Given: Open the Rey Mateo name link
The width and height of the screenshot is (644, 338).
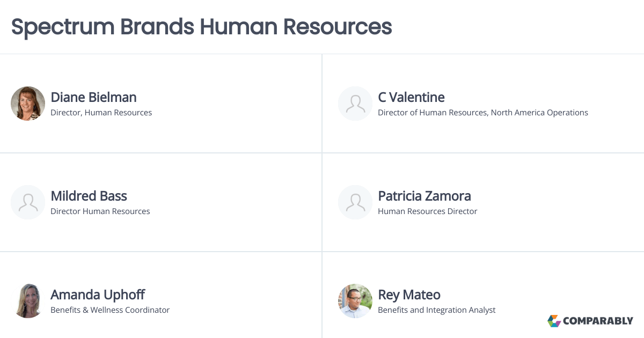Looking at the screenshot, I should point(409,295).
